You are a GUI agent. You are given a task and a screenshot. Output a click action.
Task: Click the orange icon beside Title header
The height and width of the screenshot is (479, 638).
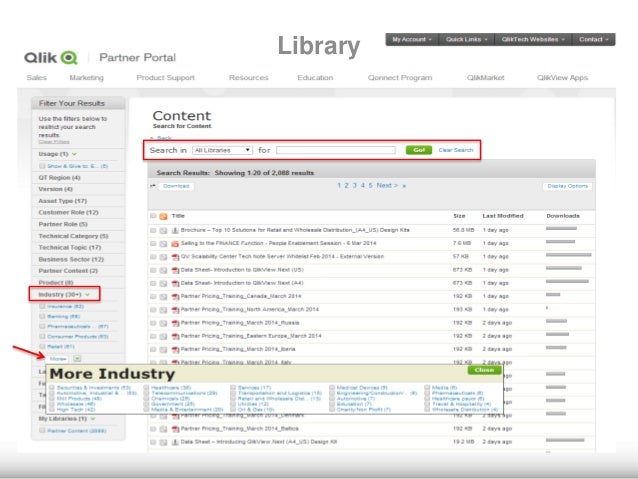click(163, 216)
